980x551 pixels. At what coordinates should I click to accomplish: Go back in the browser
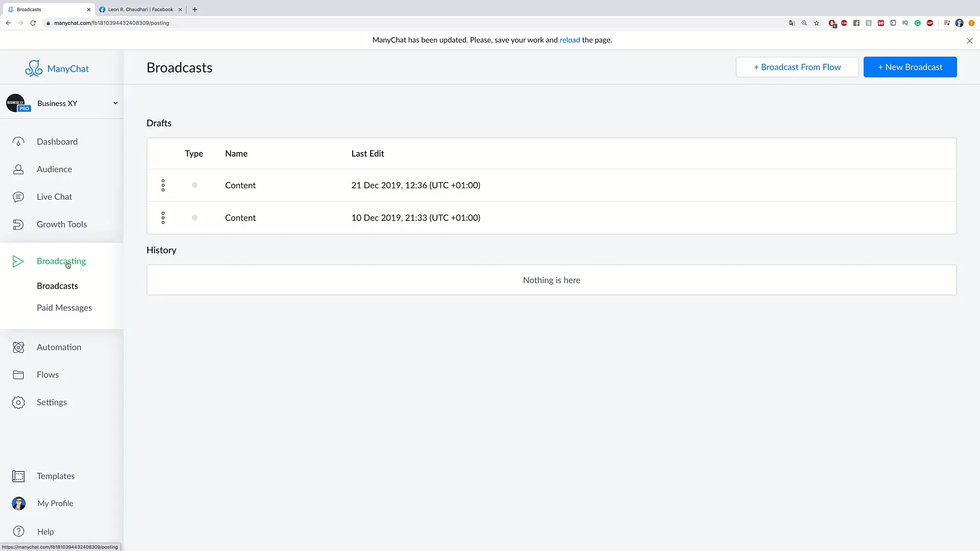point(8,23)
